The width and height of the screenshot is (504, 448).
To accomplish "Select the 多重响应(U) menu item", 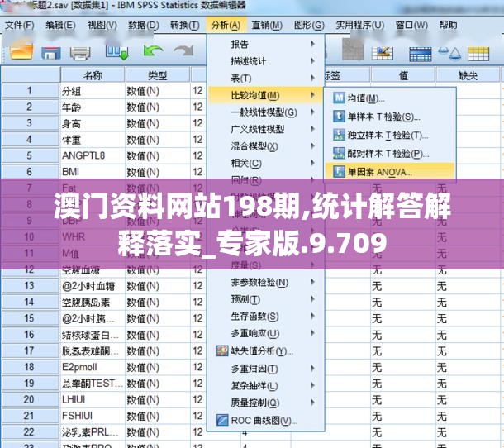I will point(265,333).
